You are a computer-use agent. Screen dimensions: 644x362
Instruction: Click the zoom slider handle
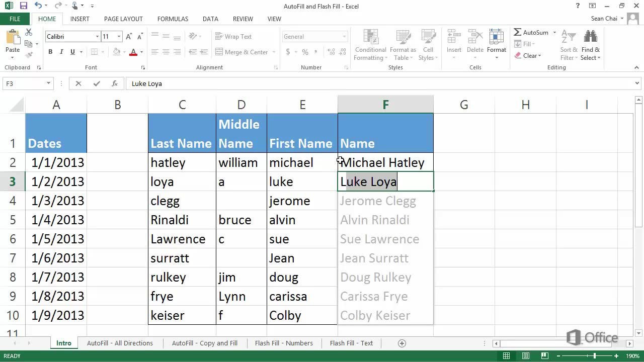click(x=594, y=356)
